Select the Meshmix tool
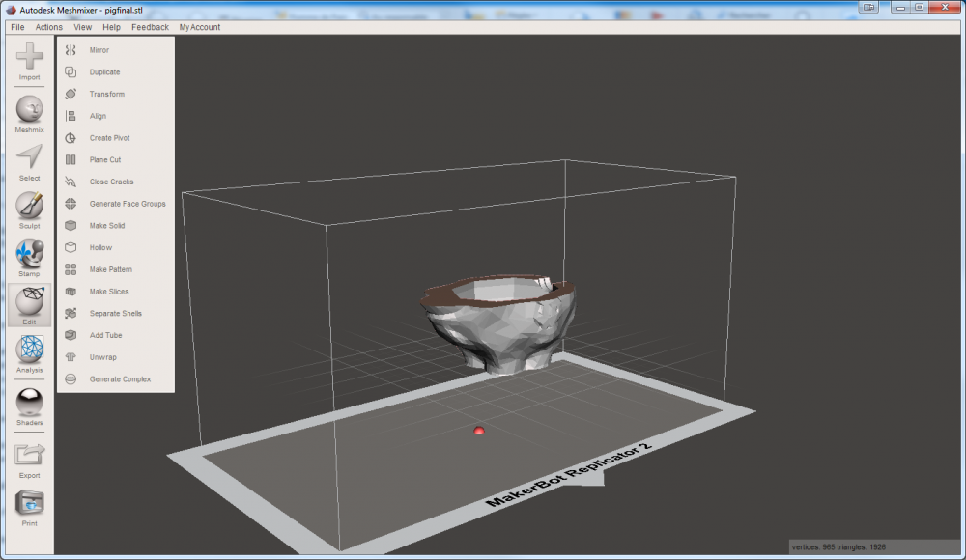This screenshot has width=966, height=560. tap(29, 114)
